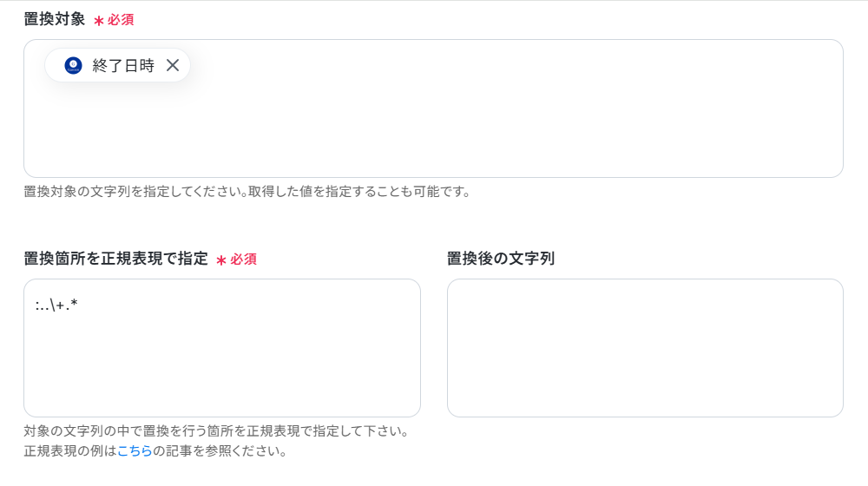868x486 pixels.
Task: Click red asterisk next to 置換対象
Action: pos(99,21)
